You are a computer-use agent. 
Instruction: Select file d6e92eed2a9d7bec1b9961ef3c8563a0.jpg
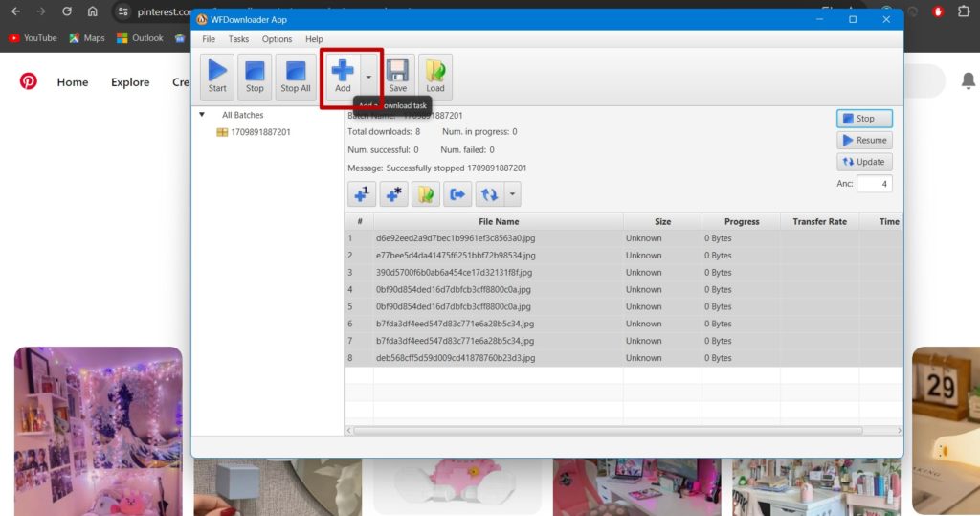click(455, 238)
